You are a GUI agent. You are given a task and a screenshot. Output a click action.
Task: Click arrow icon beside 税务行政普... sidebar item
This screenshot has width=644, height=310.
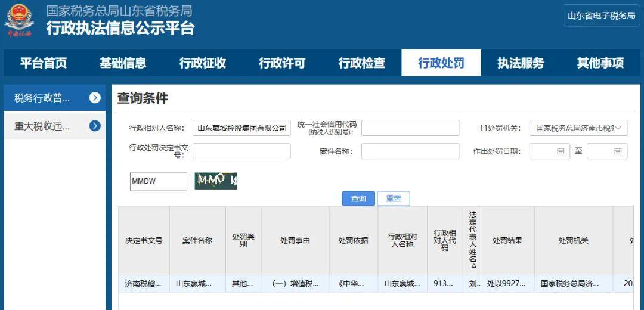pos(95,98)
